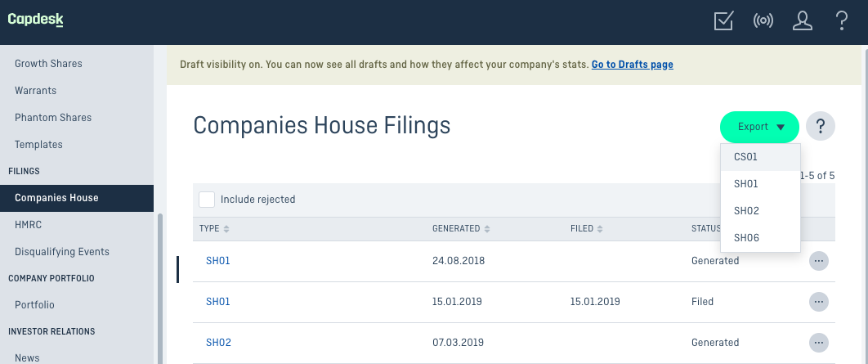The width and height of the screenshot is (868, 364).
Task: Open the round help button beside Export
Action: point(821,127)
